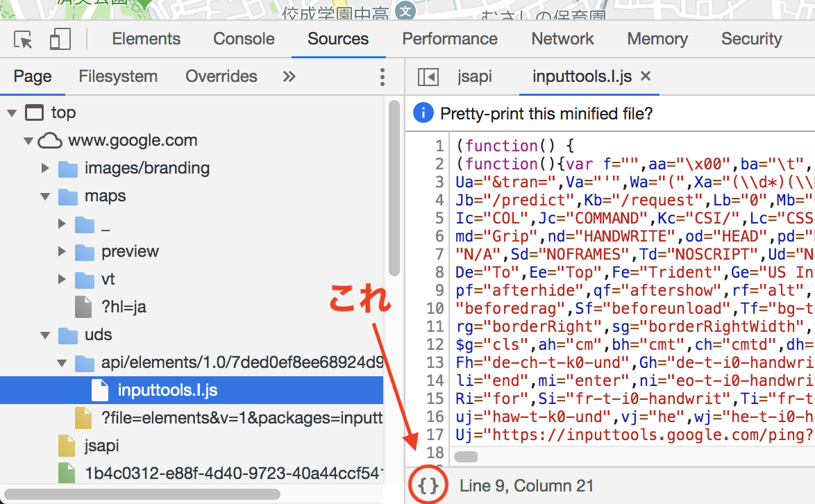The height and width of the screenshot is (504, 815).
Task: Toggle the device toolbar icon
Action: click(60, 40)
